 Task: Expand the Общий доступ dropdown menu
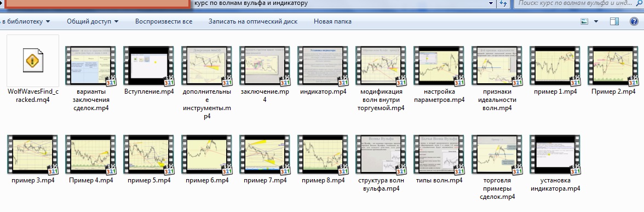93,21
